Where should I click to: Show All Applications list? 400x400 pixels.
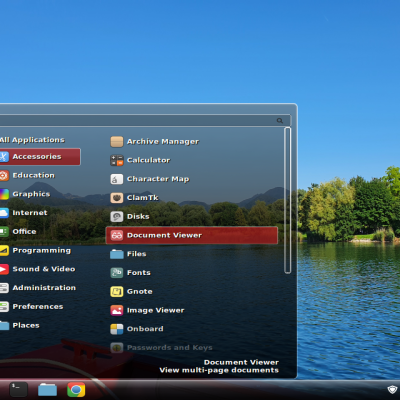pos(32,140)
